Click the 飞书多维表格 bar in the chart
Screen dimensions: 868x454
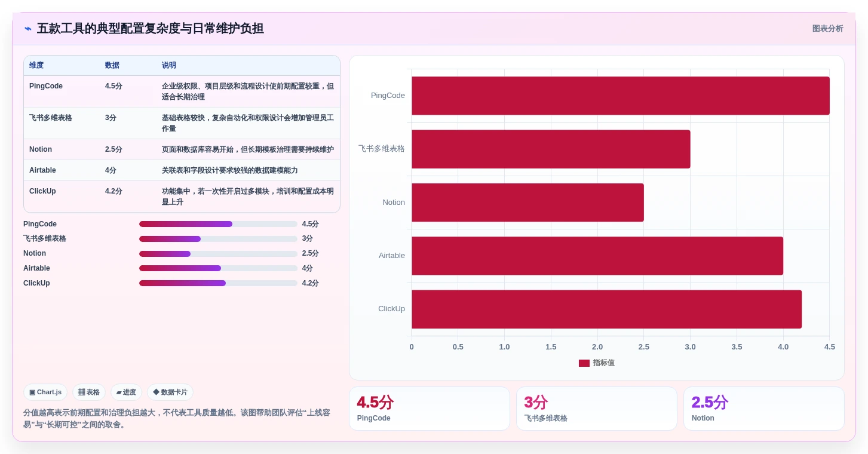click(551, 149)
